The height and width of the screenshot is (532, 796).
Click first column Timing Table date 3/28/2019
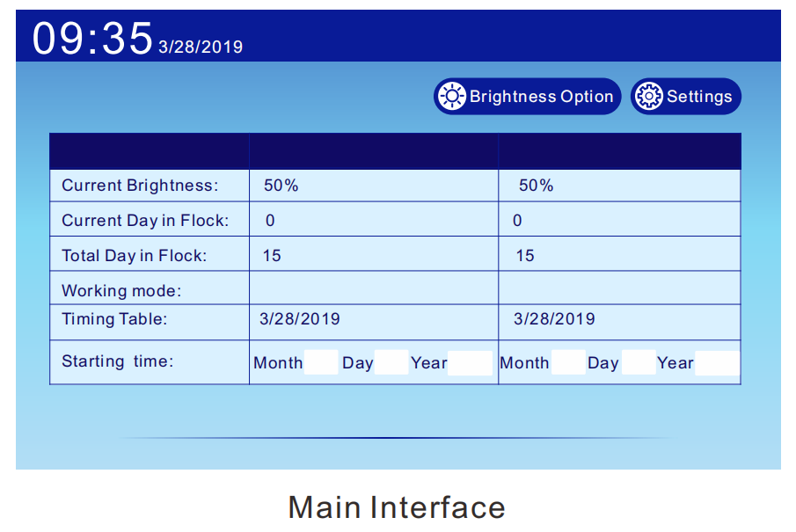(300, 319)
